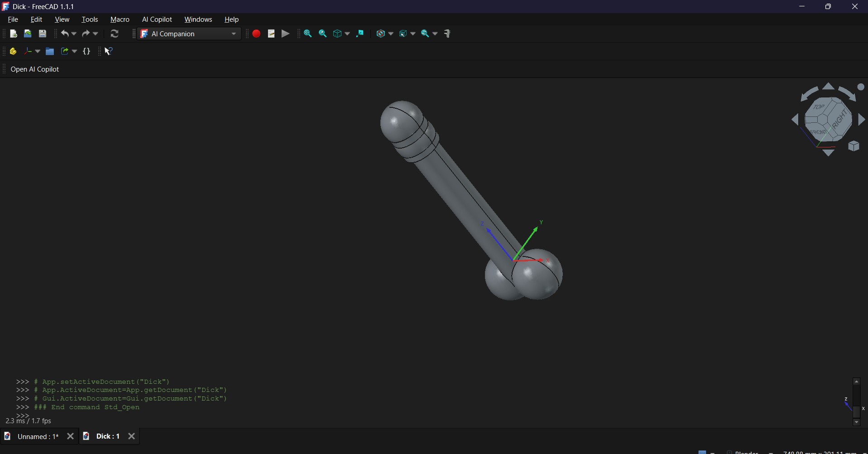The height and width of the screenshot is (454, 868).
Task: Open the AI Copilot menu
Action: (x=157, y=19)
